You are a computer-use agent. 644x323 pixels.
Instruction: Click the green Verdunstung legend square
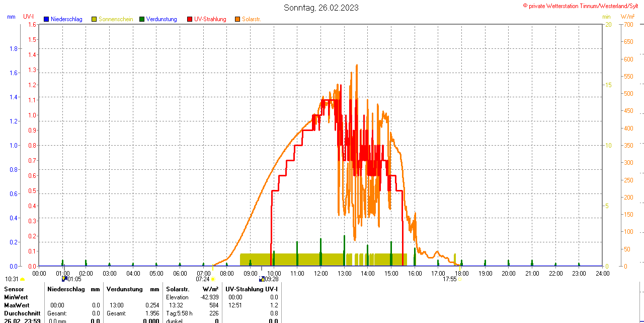pos(142,19)
